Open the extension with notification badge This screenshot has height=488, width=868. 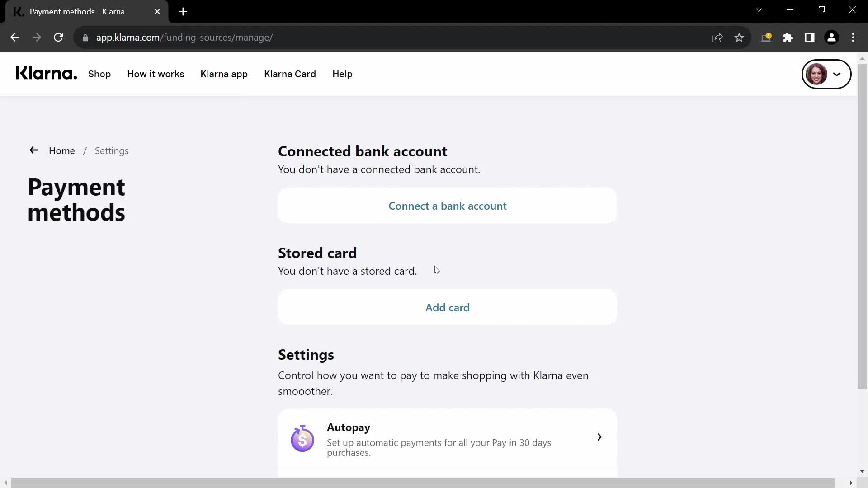(766, 38)
